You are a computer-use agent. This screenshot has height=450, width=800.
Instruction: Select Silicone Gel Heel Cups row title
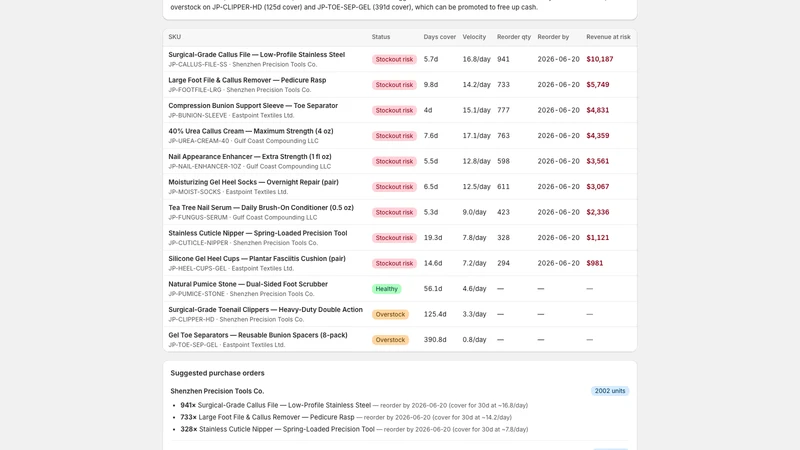click(x=257, y=259)
